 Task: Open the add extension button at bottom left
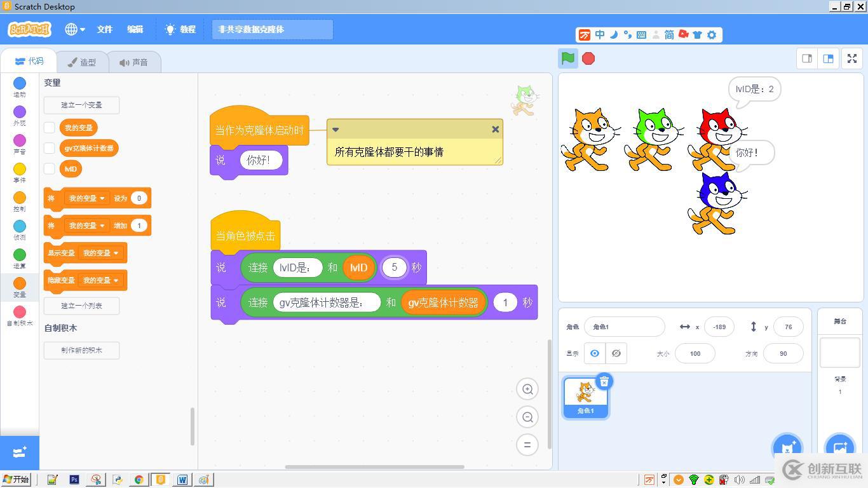(x=19, y=452)
